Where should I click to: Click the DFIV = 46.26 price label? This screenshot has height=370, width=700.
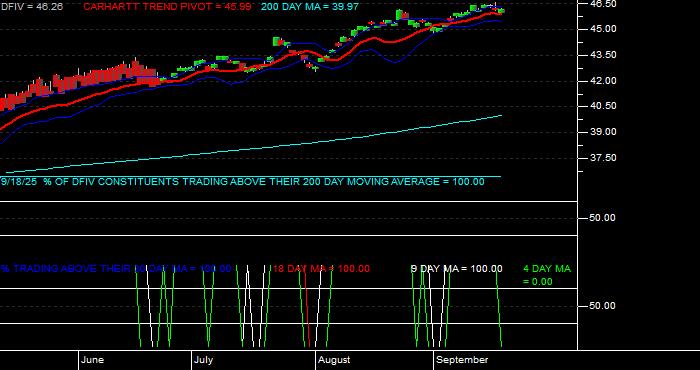32,7
